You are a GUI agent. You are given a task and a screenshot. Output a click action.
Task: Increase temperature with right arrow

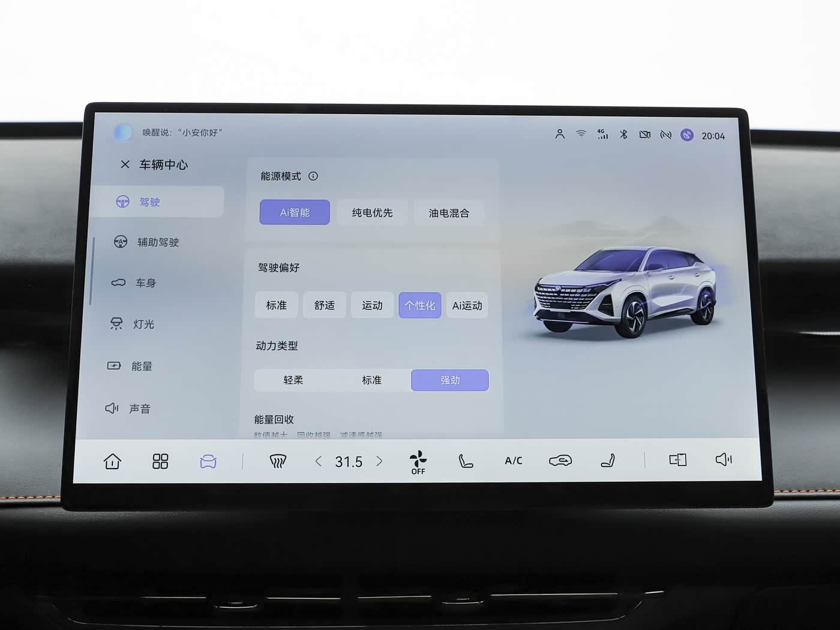point(379,461)
